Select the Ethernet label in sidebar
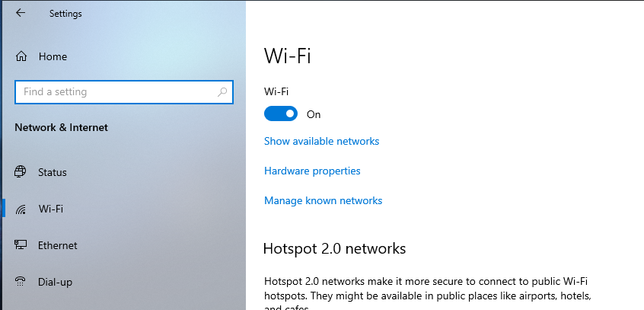Viewport: 644px width, 310px height. point(58,245)
